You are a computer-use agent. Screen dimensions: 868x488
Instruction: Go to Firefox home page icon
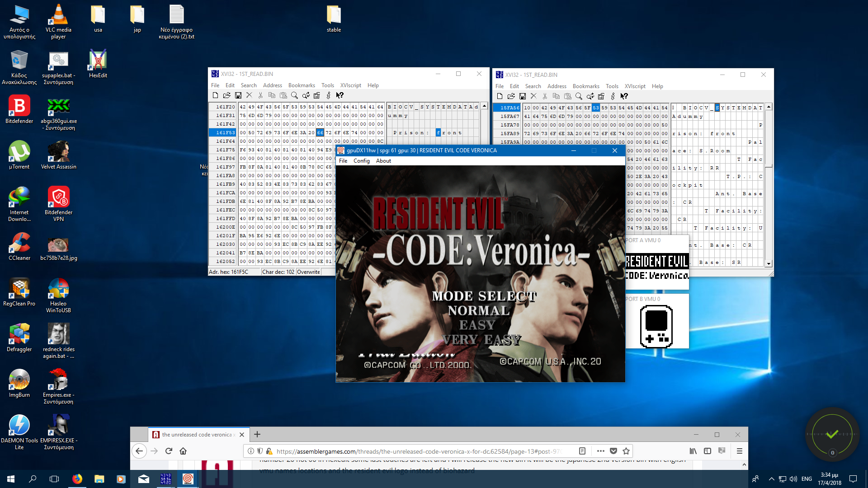coord(183,451)
